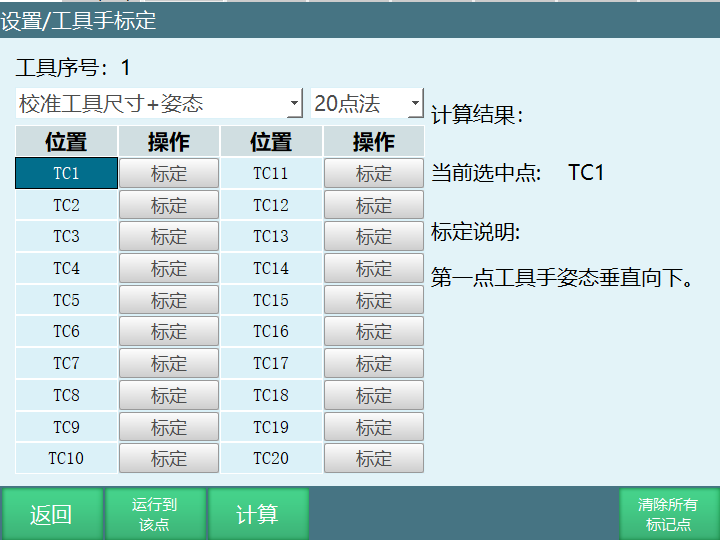The image size is (720, 540).
Task: Click the 返回 button
Action: point(51,514)
